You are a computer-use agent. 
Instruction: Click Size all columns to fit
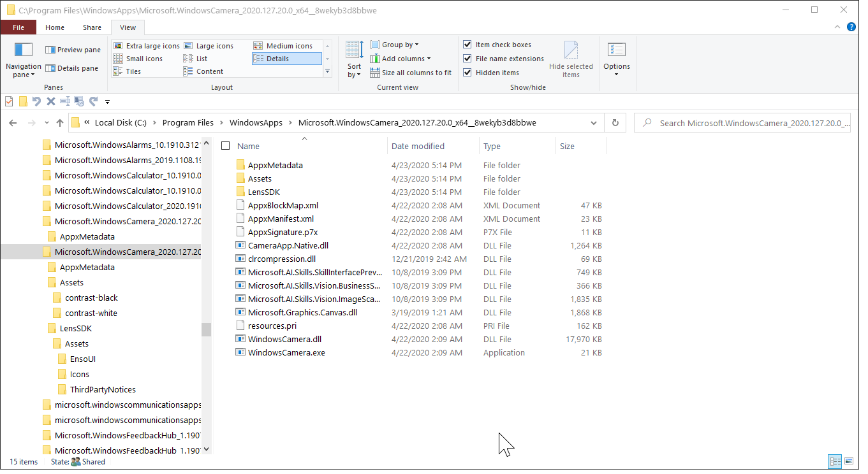pyautogui.click(x=411, y=73)
